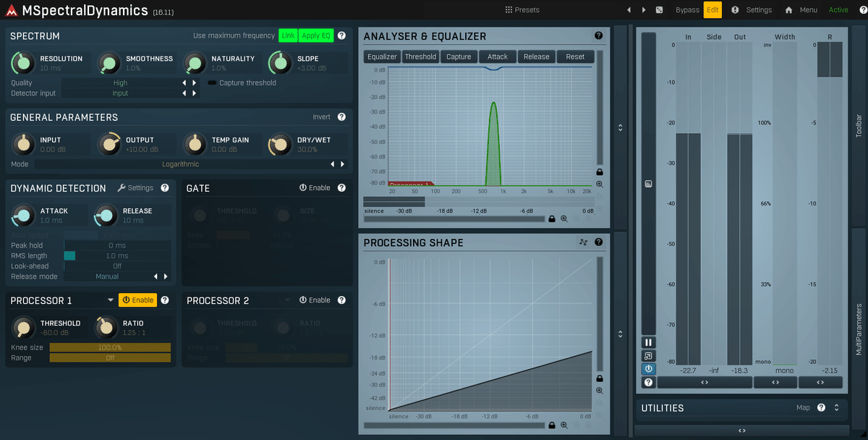Pause the level meters
Screen dimensions: 868x440
pos(648,342)
